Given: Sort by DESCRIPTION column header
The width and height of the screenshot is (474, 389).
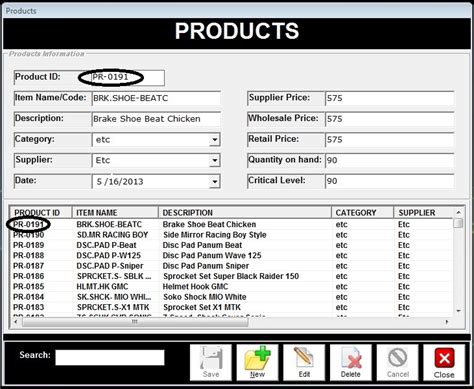Looking at the screenshot, I should point(245,213).
